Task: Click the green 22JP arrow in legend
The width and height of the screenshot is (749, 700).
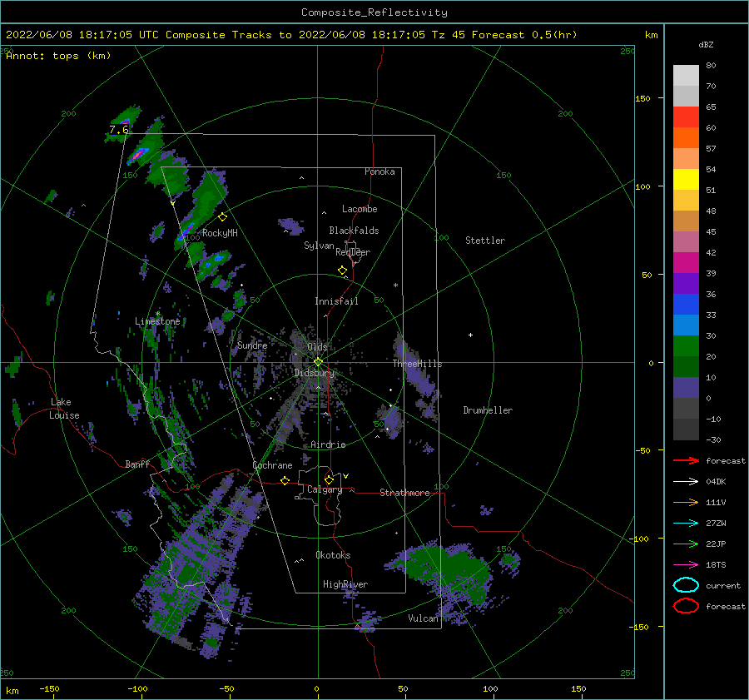Action: (686, 544)
